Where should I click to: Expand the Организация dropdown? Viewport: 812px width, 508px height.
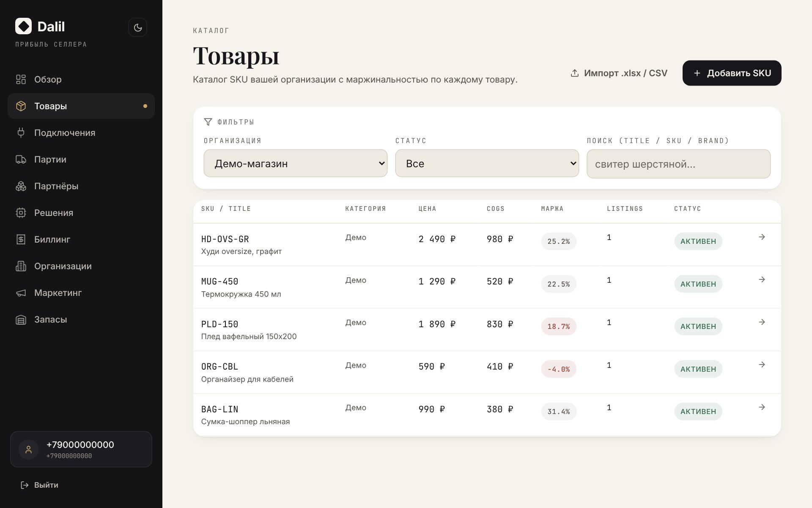[x=295, y=163]
